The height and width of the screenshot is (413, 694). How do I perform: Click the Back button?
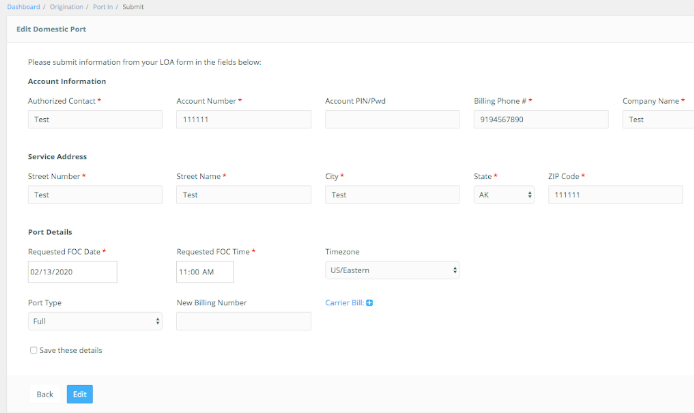pos(45,394)
